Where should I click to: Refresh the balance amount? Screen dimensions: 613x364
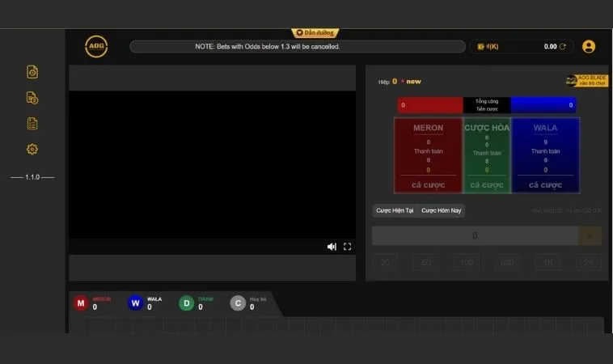tap(563, 47)
